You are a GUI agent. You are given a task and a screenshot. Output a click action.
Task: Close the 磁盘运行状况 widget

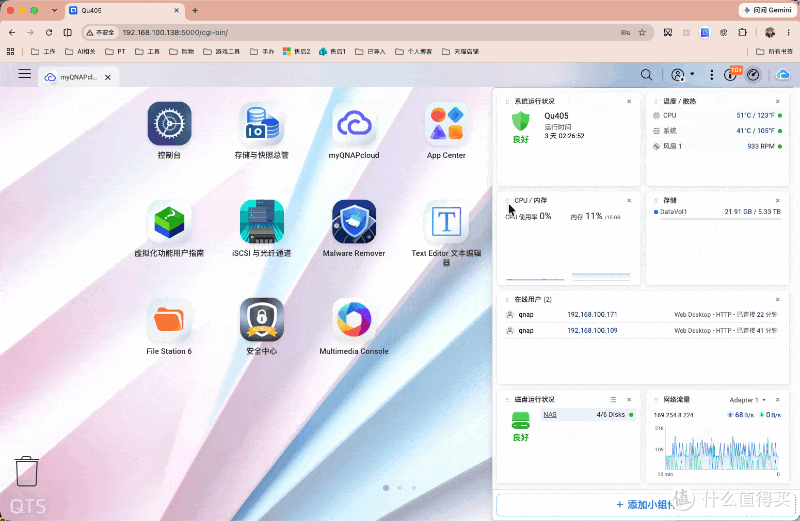(629, 400)
